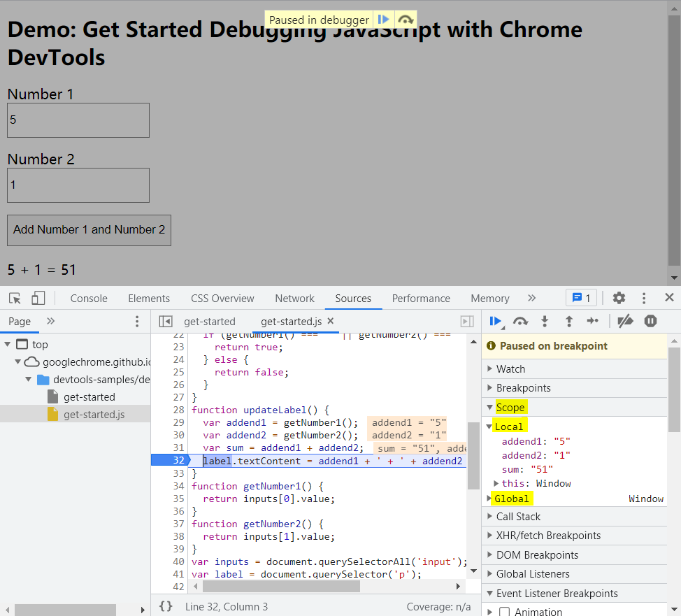Click the code editor vertical scrollbar thumb
This screenshot has height=616, width=681.
point(473,455)
